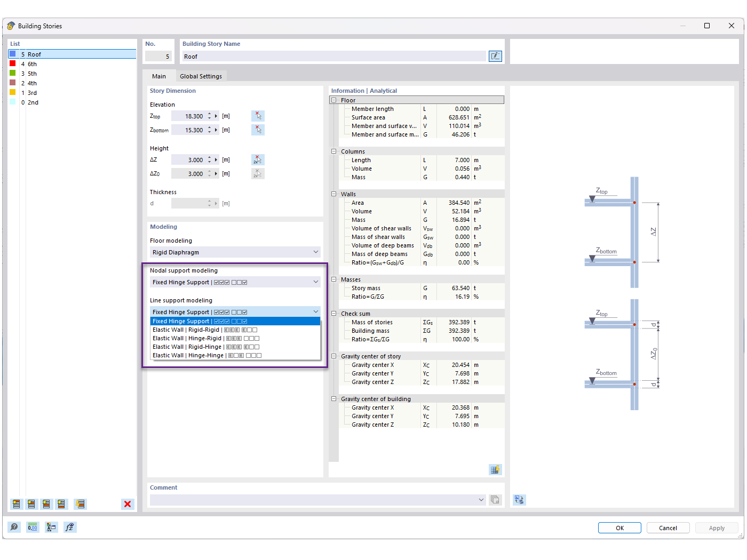
Task: Pick Z-bottom elevation with the pointer select icon
Action: [x=258, y=129]
